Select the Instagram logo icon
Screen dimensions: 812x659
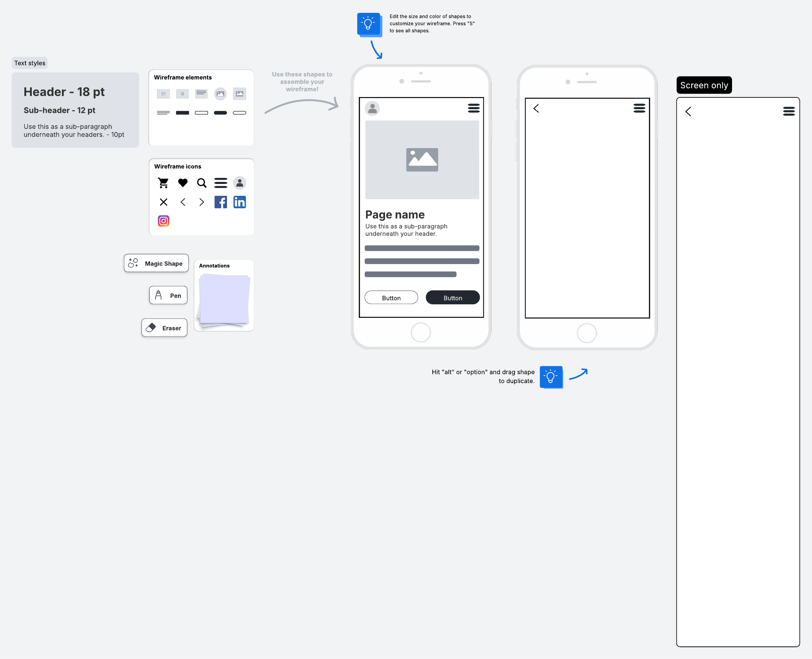click(163, 221)
